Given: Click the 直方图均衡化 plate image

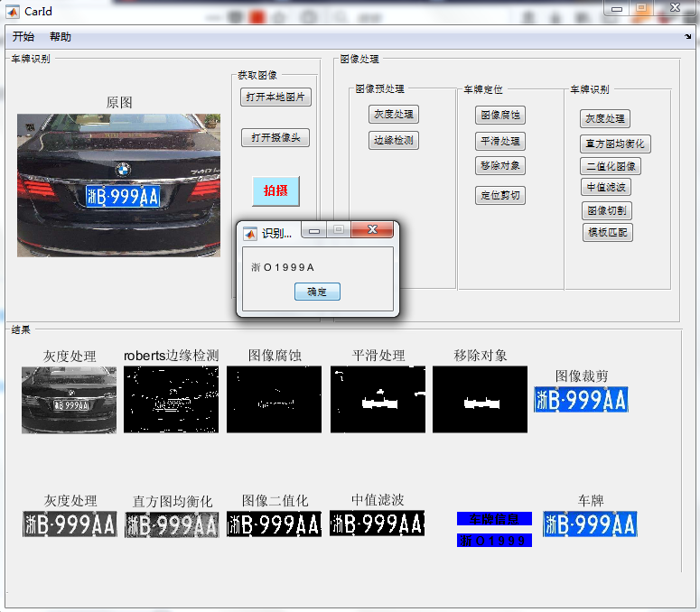Looking at the screenshot, I should coord(172,525).
